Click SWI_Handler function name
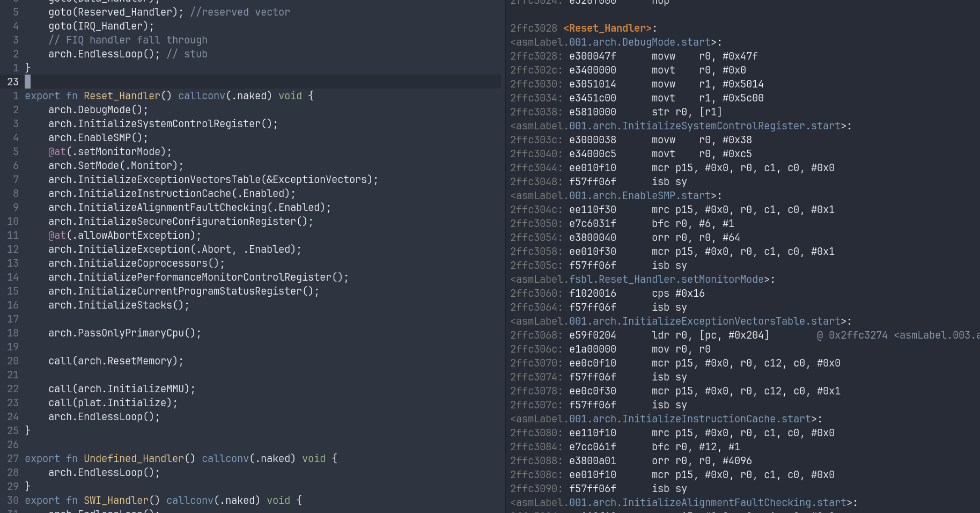Screen dimensions: 980x513 pyautogui.click(x=116, y=500)
